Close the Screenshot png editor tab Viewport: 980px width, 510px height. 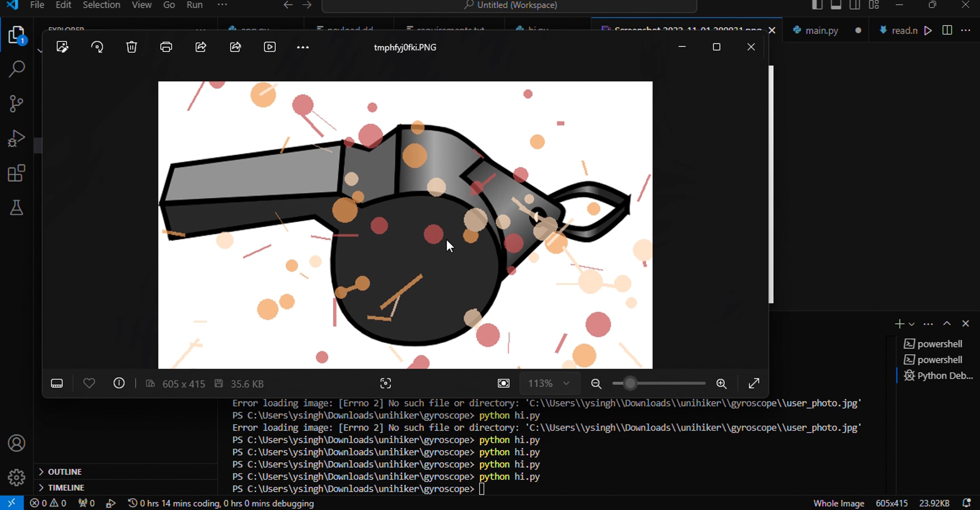pos(772,30)
